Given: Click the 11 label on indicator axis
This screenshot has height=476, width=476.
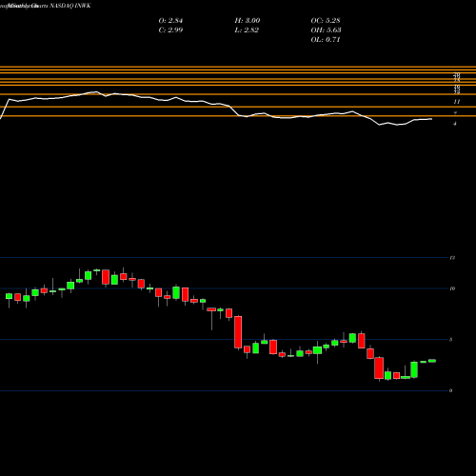Looking at the screenshot, I should point(457,102).
